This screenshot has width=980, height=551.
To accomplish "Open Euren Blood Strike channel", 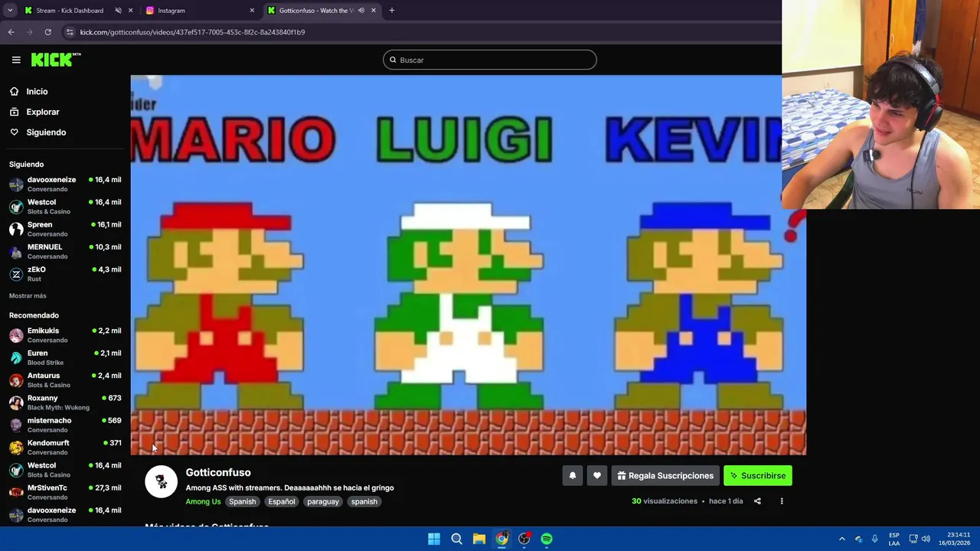I will (65, 357).
